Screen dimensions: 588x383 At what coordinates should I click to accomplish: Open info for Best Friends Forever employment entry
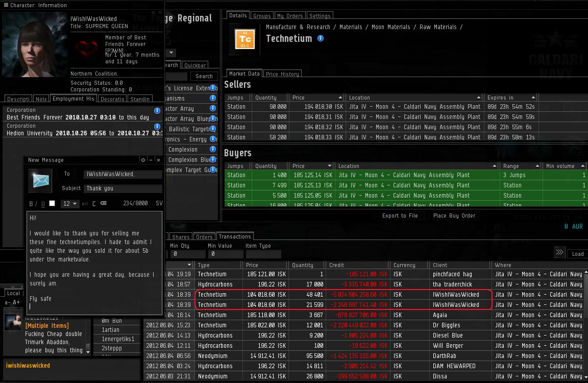pos(157,111)
